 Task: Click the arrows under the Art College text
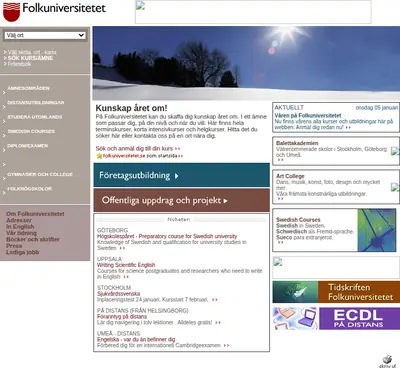tap(280, 199)
